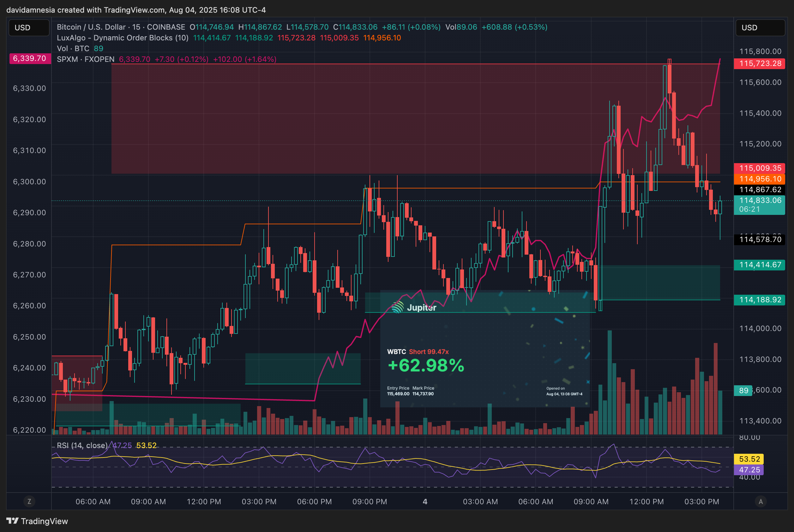
Task: Click the 6,300.00 SPXM axis tick
Action: click(29, 181)
